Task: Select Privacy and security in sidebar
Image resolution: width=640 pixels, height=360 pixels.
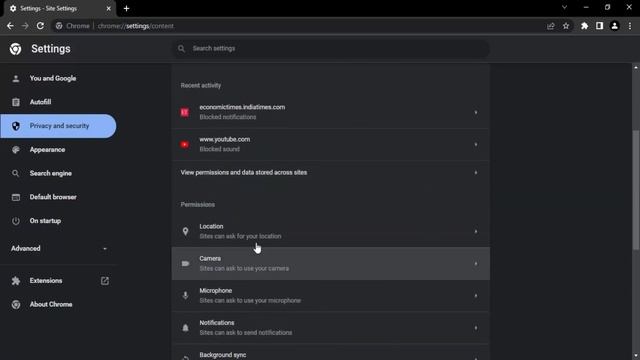Action: point(58,126)
